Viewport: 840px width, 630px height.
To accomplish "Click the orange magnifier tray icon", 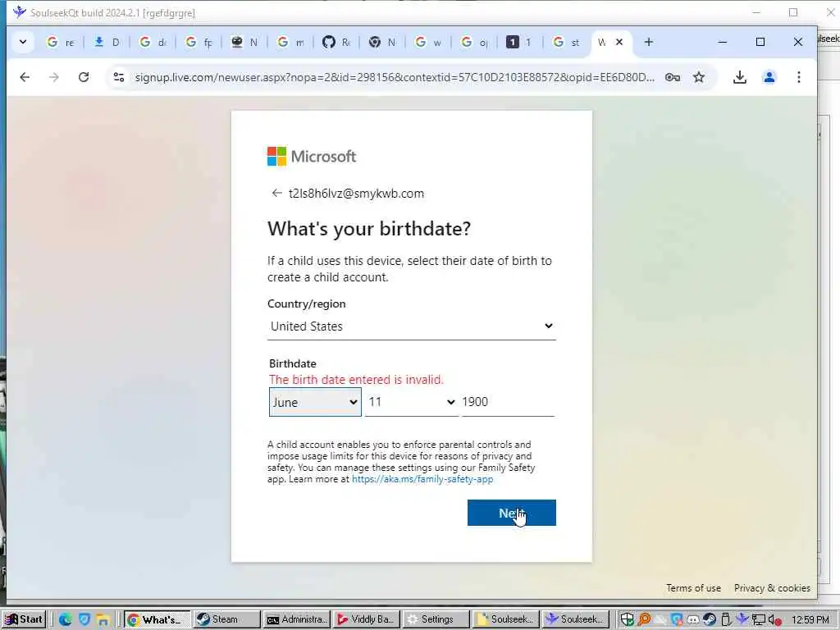I will click(x=644, y=620).
